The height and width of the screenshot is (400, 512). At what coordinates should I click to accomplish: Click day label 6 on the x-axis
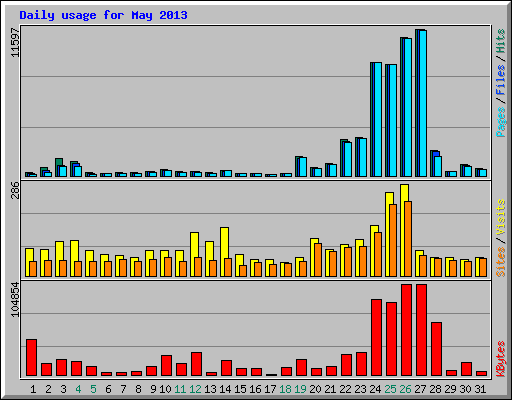click(x=108, y=389)
